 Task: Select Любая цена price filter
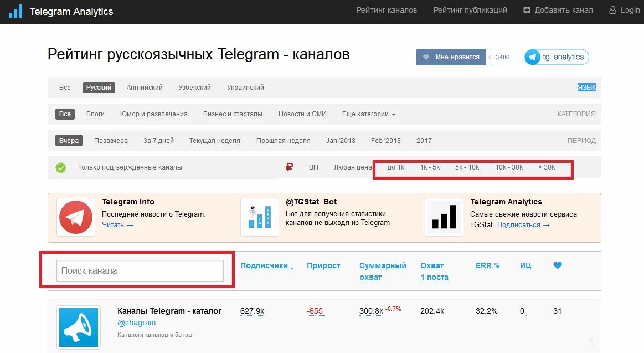pyautogui.click(x=352, y=167)
